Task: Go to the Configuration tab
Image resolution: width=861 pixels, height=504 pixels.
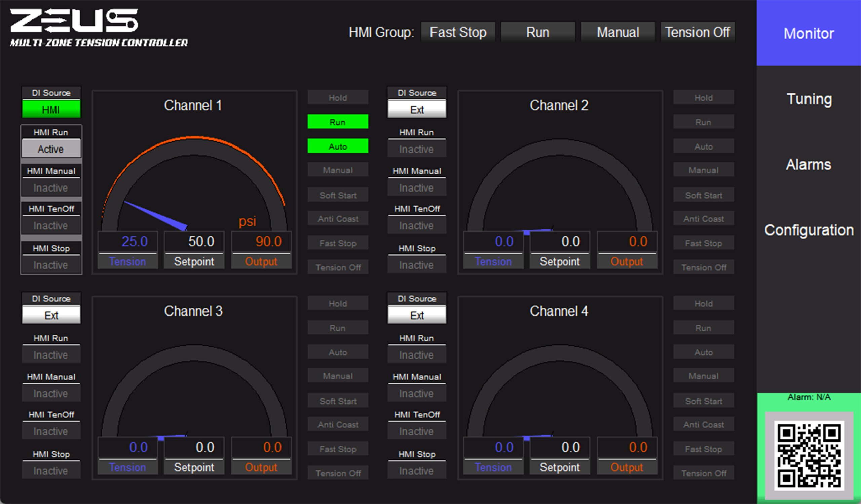Action: 809,230
